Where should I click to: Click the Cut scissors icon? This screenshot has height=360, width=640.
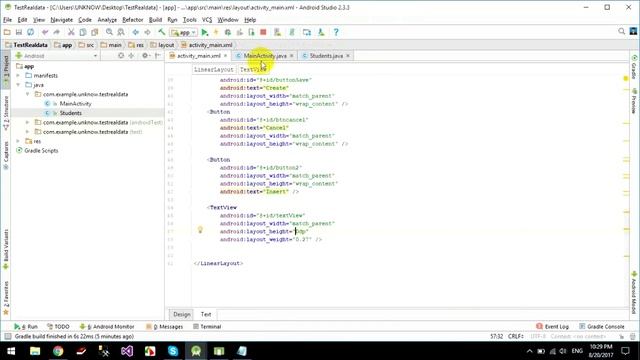click(71, 32)
